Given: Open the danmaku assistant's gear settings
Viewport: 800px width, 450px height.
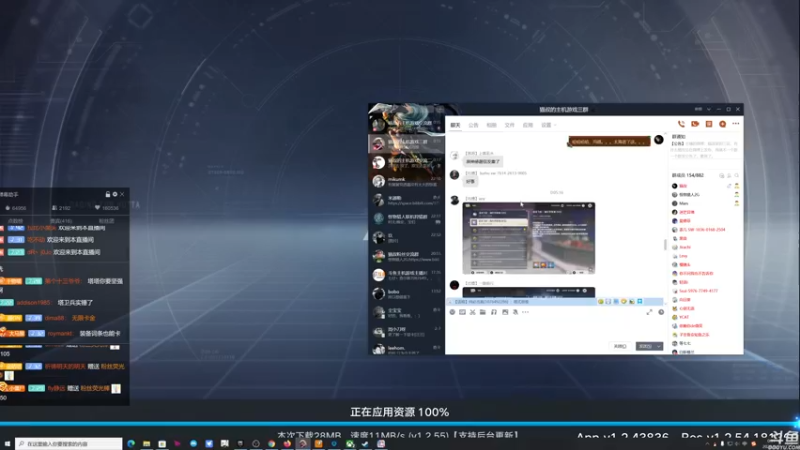Looking at the screenshot, I should coord(115,194).
